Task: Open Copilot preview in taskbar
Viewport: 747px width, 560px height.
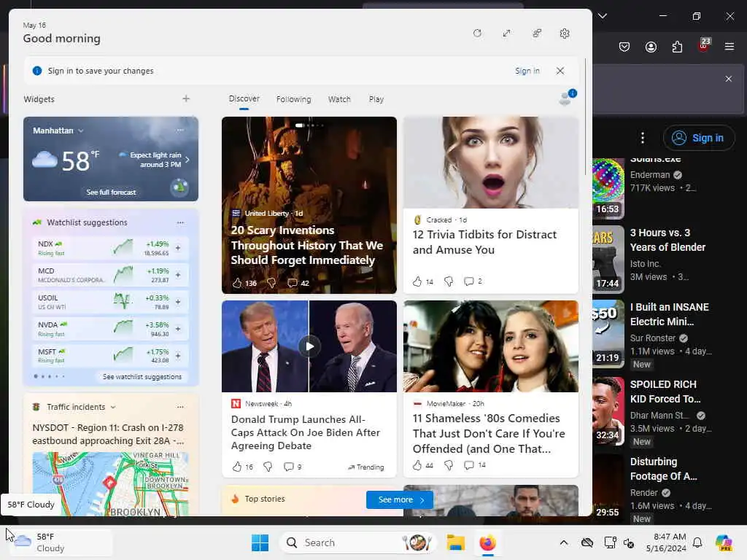Action: (x=724, y=542)
